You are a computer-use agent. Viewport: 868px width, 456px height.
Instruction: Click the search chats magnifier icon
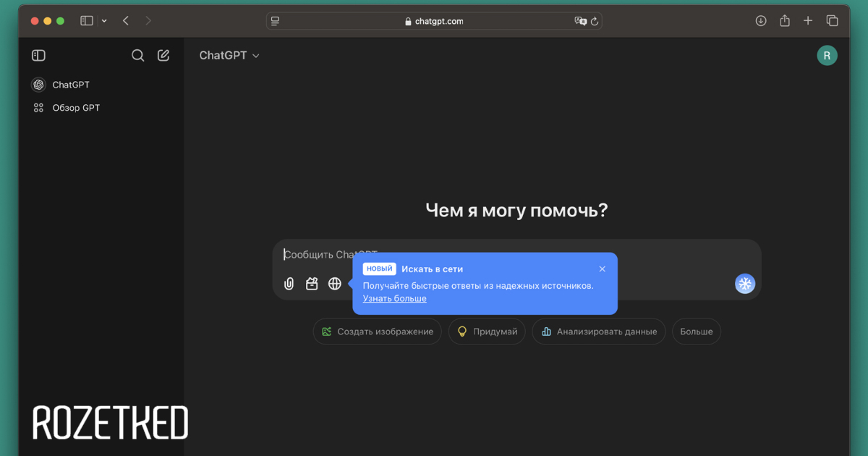(x=137, y=56)
